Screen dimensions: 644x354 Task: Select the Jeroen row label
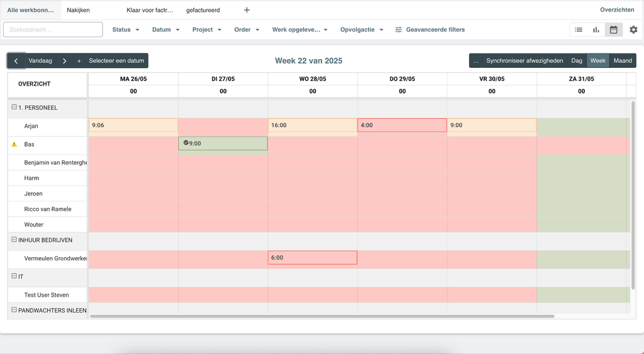pyautogui.click(x=33, y=194)
